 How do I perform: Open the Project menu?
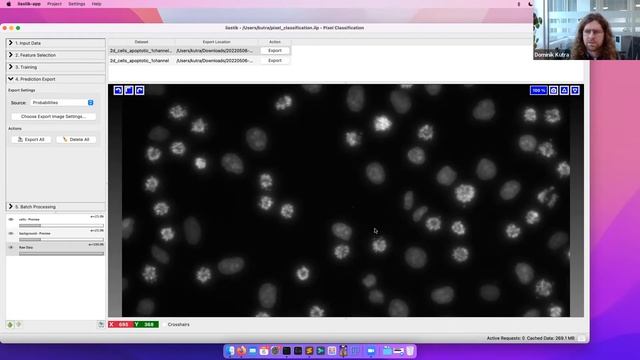pyautogui.click(x=54, y=4)
